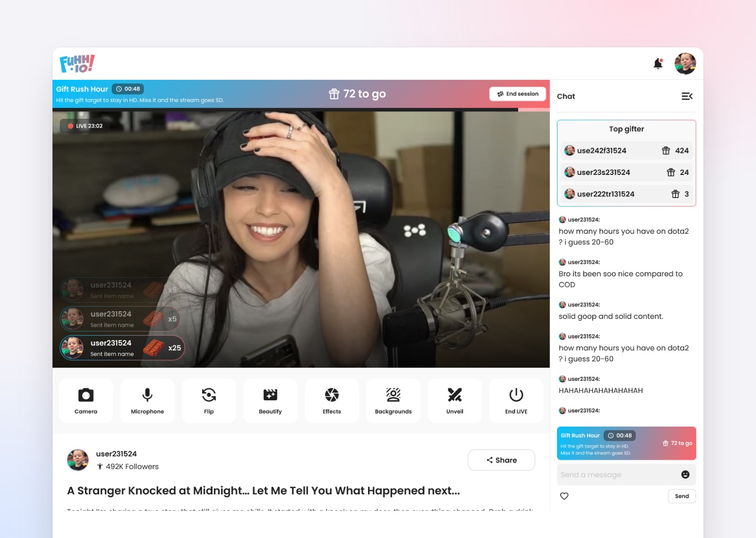The width and height of the screenshot is (756, 538).
Task: Click the 424 gift count icon
Action: (x=666, y=151)
